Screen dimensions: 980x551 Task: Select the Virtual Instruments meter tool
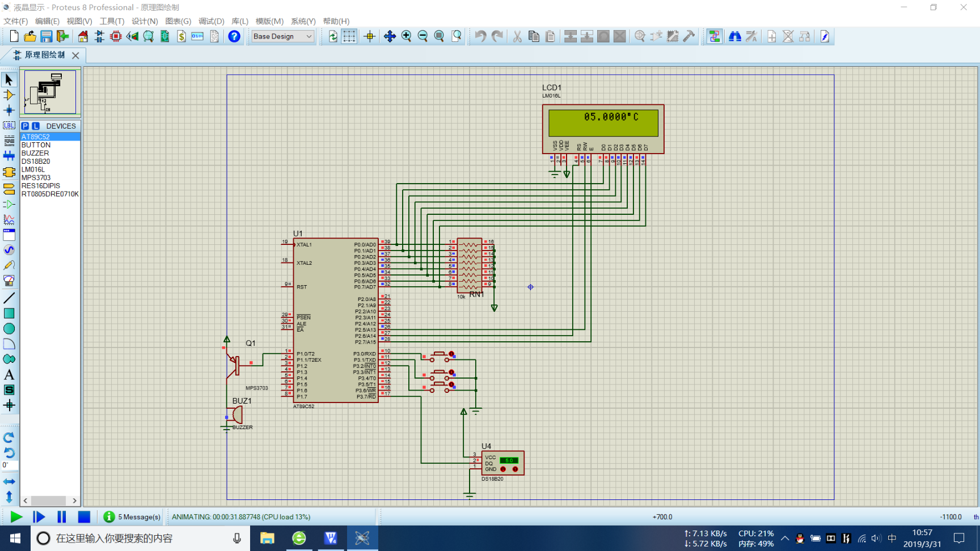(9, 280)
